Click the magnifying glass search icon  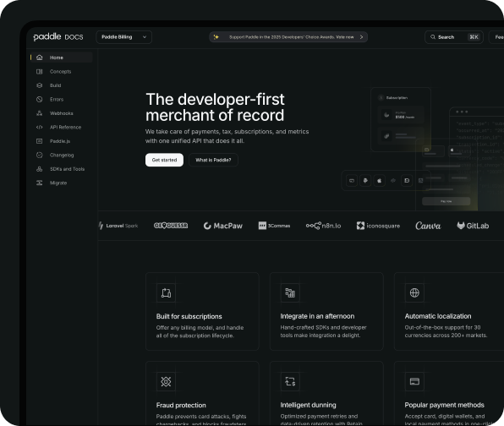tap(433, 37)
